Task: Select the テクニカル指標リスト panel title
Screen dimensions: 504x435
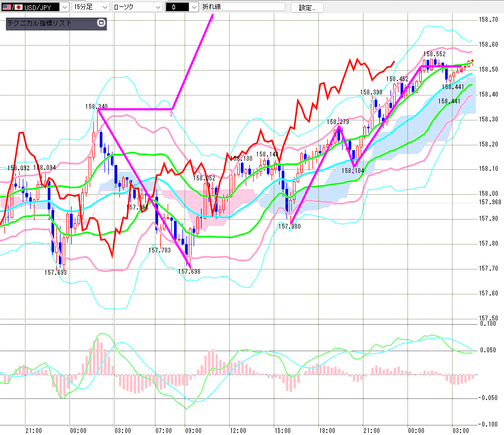Action: 39,23
